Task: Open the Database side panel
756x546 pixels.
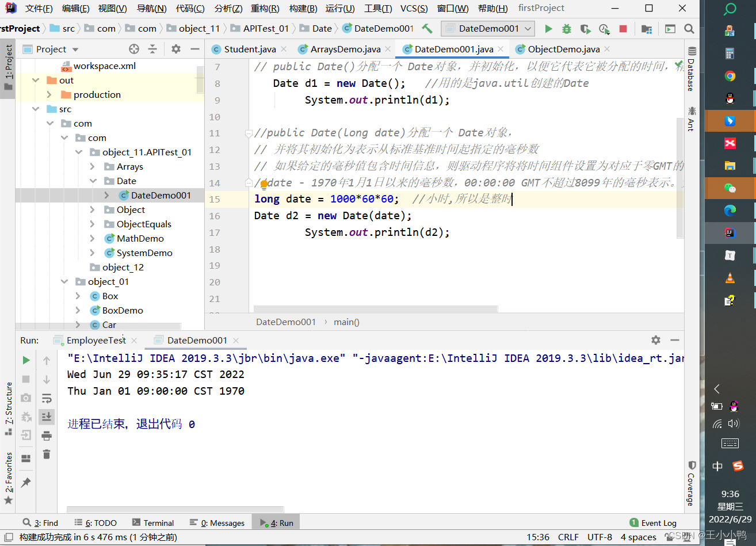Action: pyautogui.click(x=691, y=69)
